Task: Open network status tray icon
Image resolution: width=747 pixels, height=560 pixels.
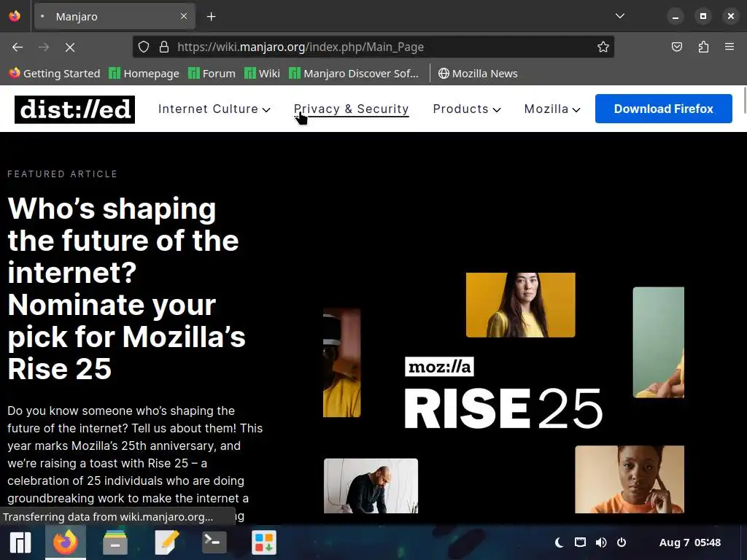Action: coord(580,542)
